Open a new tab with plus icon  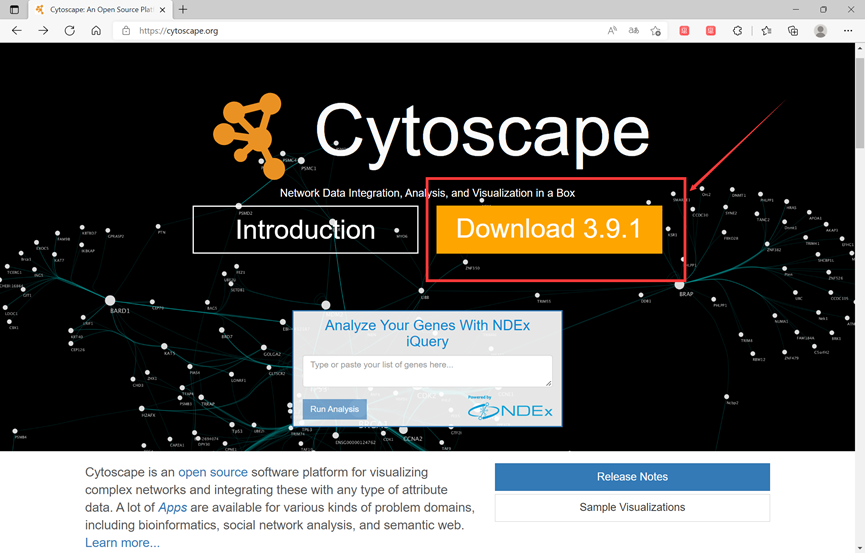[183, 9]
